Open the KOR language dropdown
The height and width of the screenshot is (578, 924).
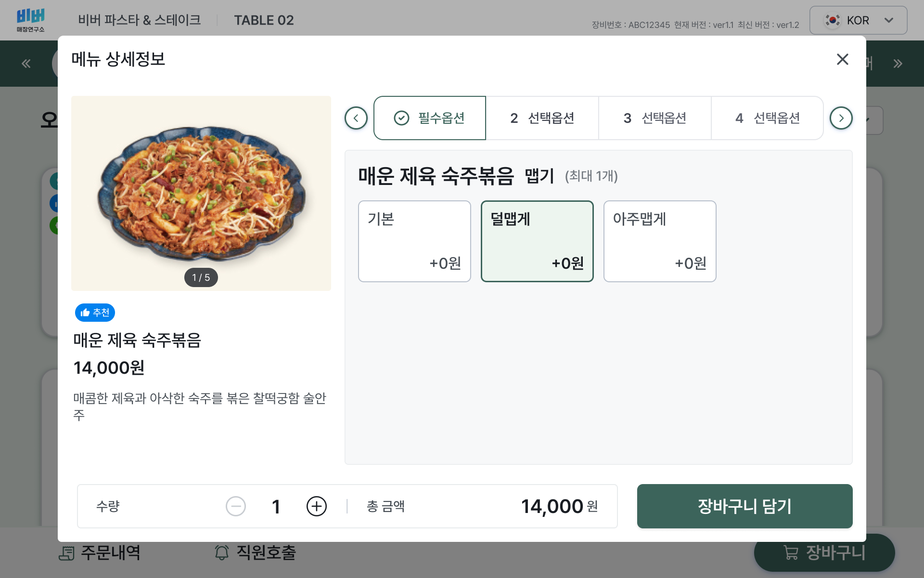pyautogui.click(x=858, y=20)
